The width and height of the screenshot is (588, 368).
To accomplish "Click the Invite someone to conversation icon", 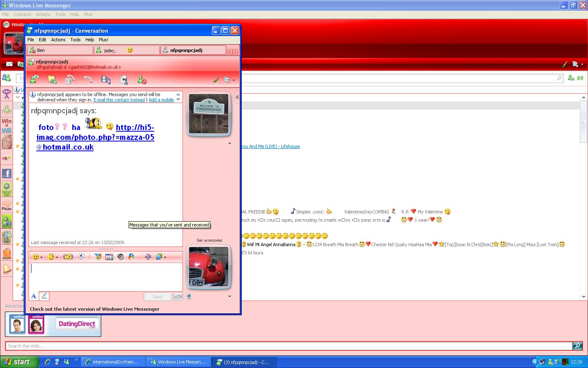I will coord(34,80).
